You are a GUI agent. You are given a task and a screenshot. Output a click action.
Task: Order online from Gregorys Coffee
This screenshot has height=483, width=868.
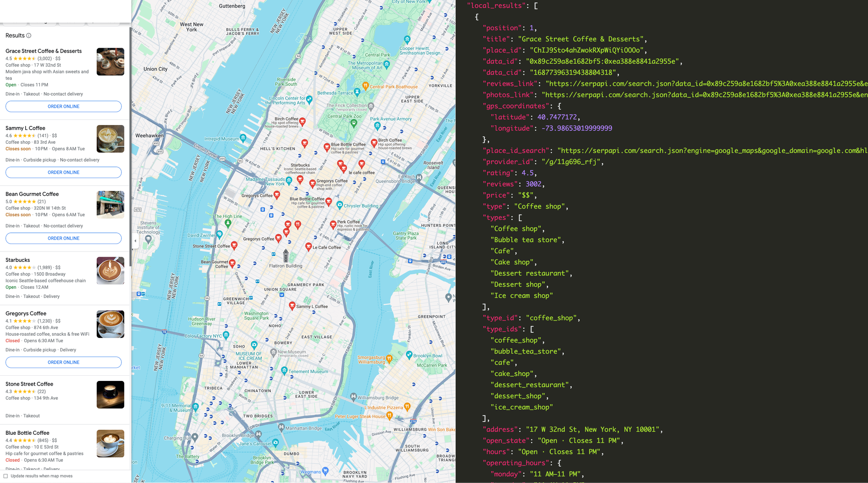click(x=63, y=362)
